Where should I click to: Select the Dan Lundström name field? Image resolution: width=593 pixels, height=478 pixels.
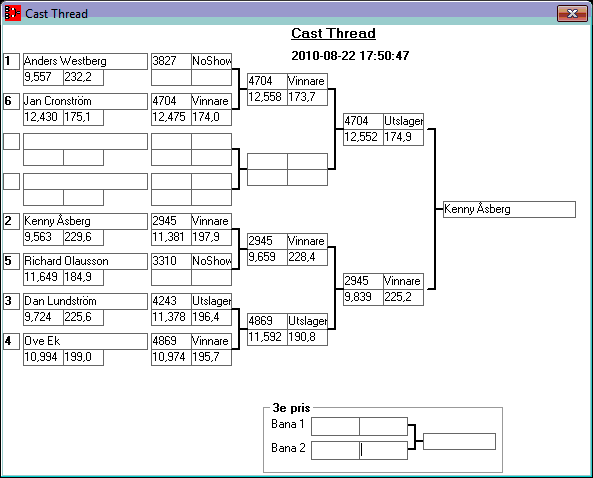[x=85, y=301]
